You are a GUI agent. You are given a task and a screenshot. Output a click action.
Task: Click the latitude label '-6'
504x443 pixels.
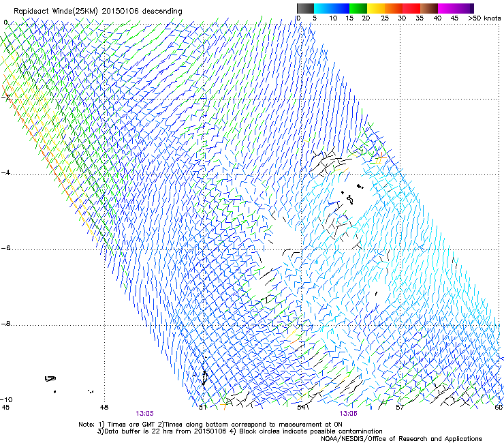click(x=5, y=248)
